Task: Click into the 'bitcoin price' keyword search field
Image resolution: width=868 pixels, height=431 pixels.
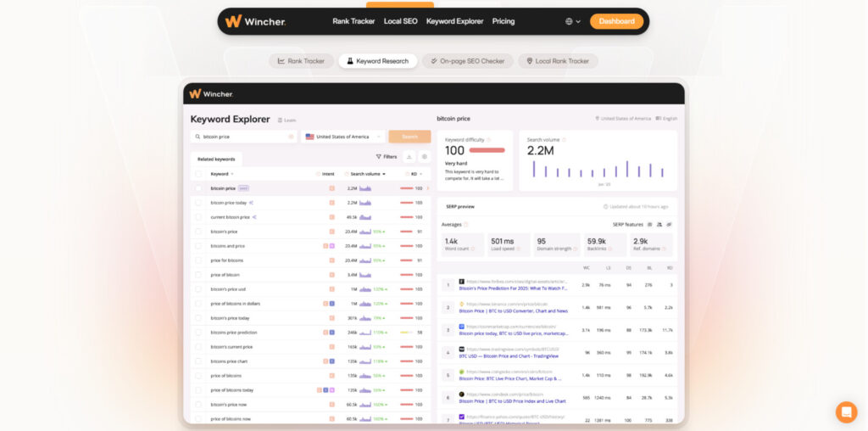Action: (243, 137)
